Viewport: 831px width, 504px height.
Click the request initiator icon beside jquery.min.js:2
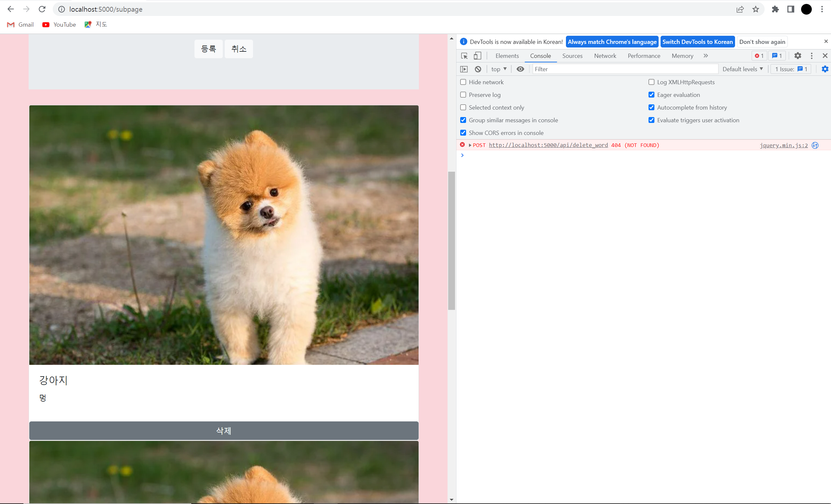pos(815,145)
